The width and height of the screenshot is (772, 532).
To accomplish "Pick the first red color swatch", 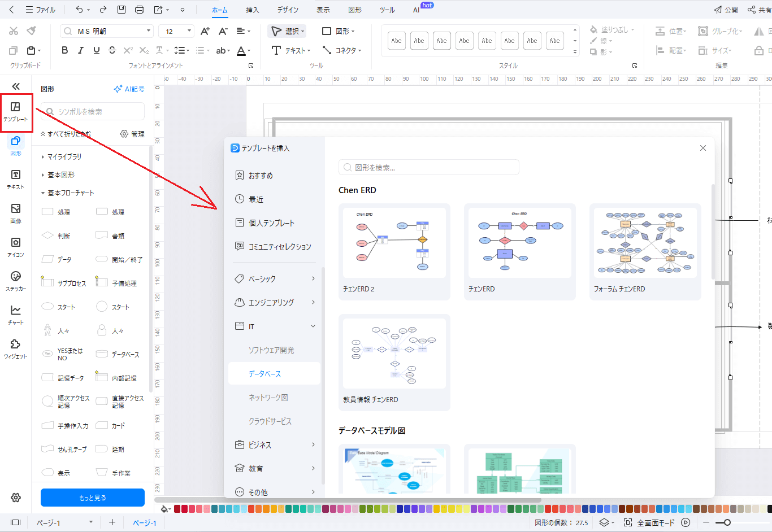I will click(177, 509).
